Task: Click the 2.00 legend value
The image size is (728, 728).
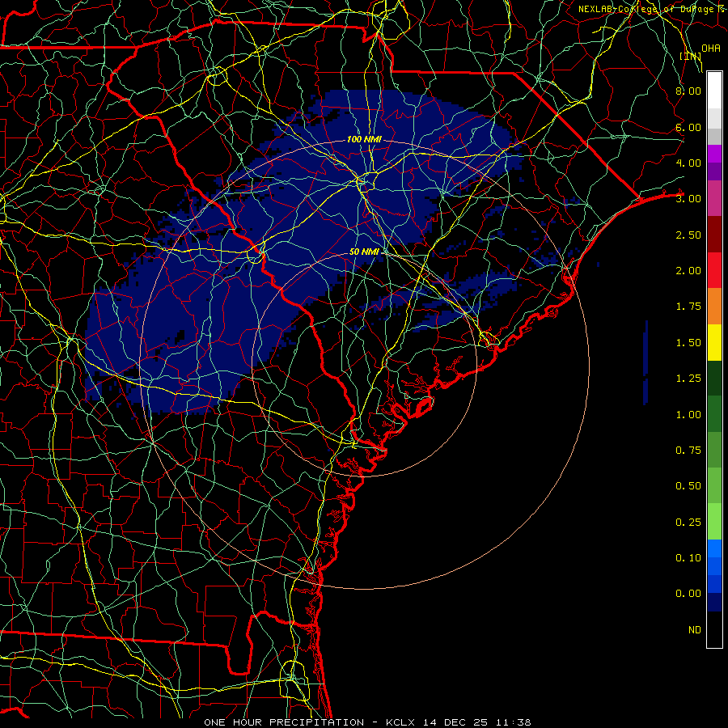Action: click(x=688, y=271)
